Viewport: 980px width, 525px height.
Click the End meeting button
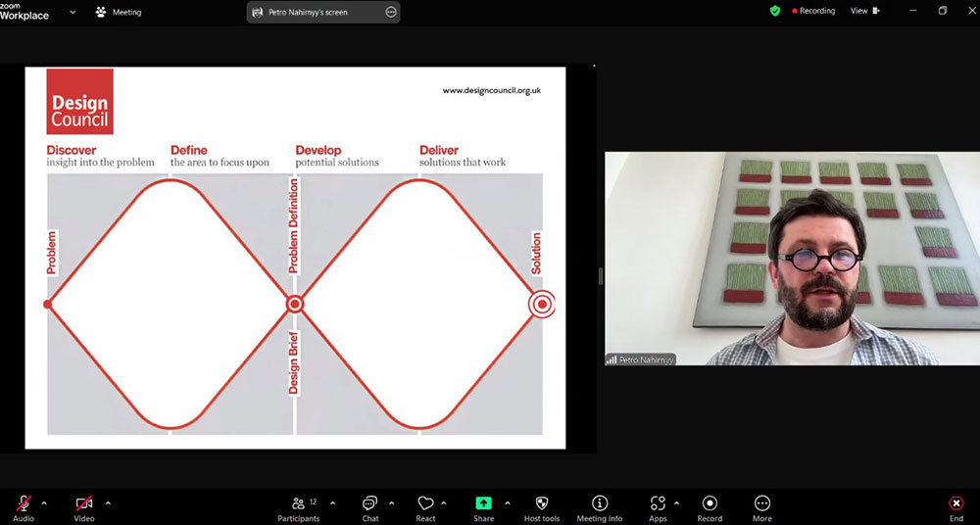(x=956, y=507)
